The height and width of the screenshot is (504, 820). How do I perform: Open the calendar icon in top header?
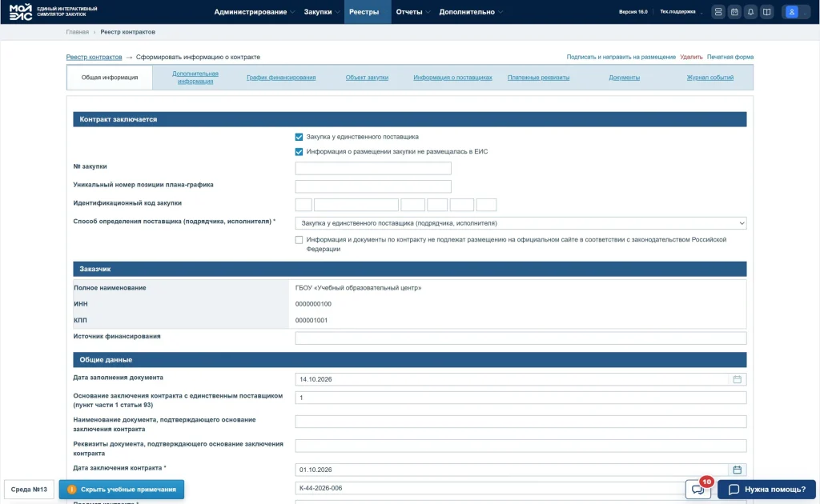coord(734,12)
